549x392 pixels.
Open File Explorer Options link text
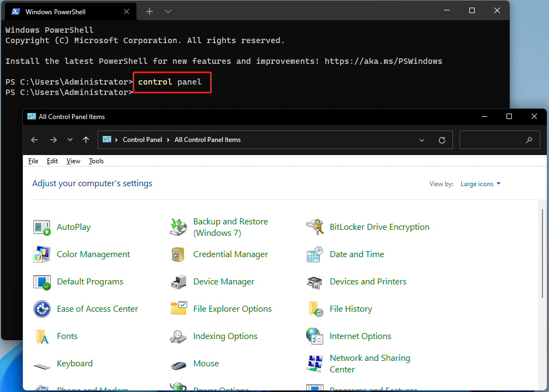point(232,309)
